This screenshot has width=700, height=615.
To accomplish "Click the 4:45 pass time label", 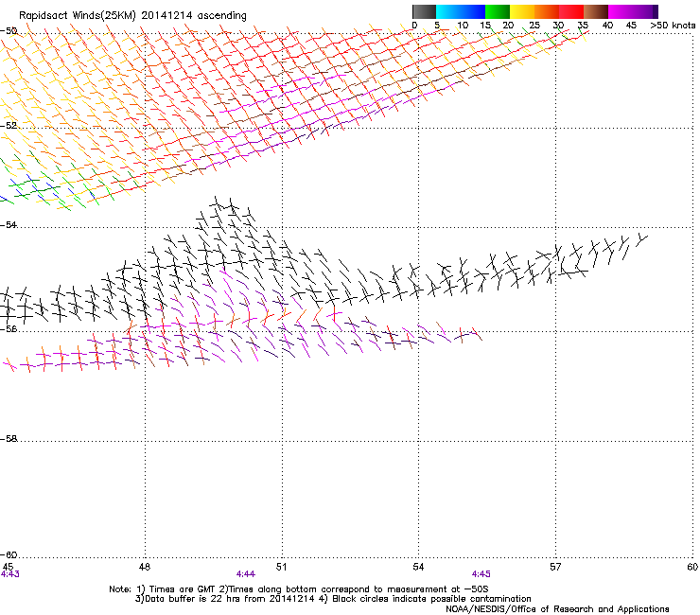I will [x=481, y=574].
